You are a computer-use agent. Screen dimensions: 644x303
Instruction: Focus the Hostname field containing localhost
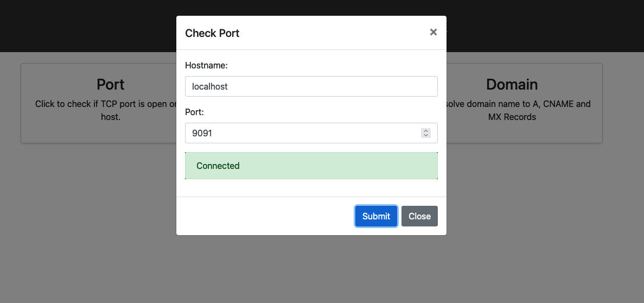pos(311,86)
